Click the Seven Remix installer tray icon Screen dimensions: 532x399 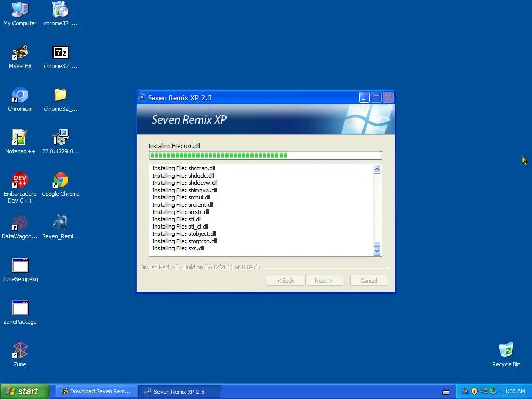[x=465, y=391]
